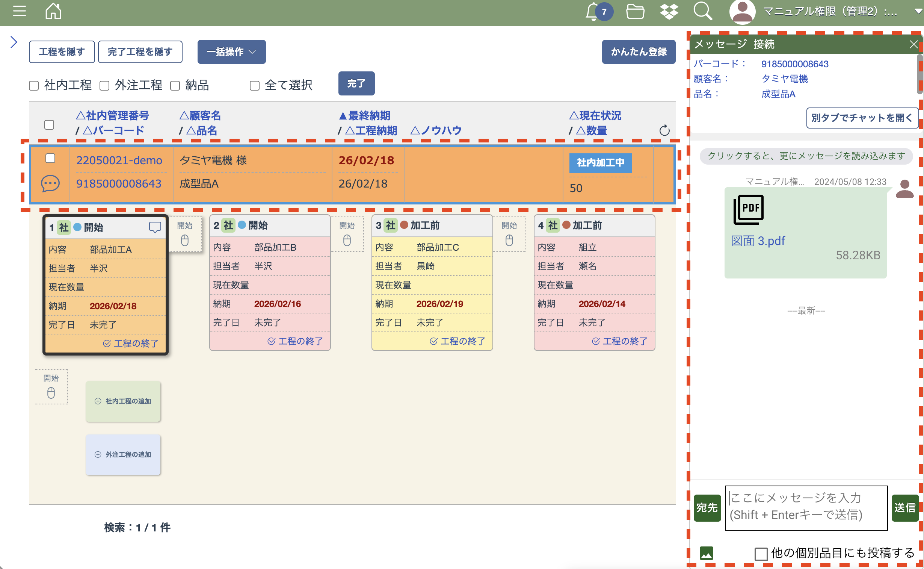Open the folder icon in header
Screen dimensions: 924x569
coord(635,12)
